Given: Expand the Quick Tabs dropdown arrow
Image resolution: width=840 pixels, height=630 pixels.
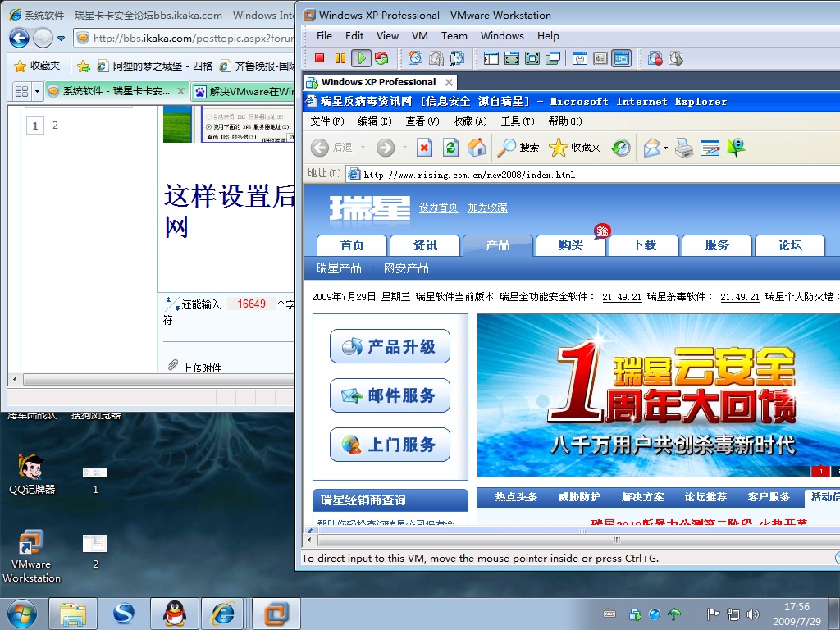Looking at the screenshot, I should pyautogui.click(x=37, y=92).
